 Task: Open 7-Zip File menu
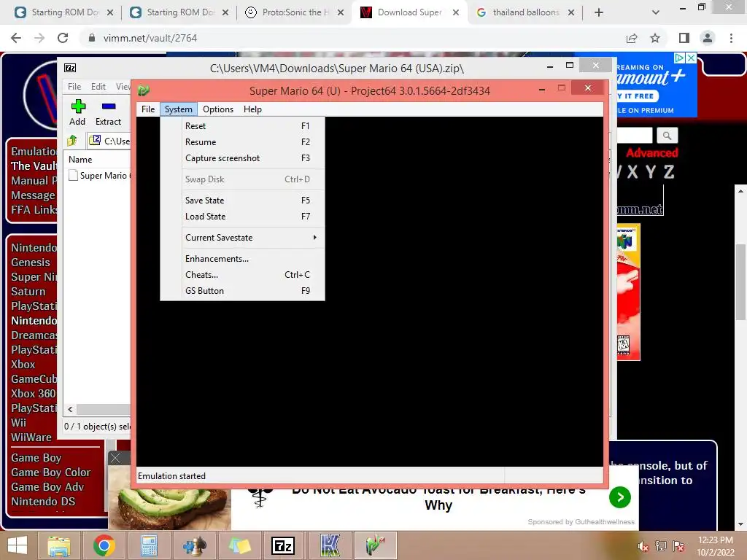(x=74, y=87)
